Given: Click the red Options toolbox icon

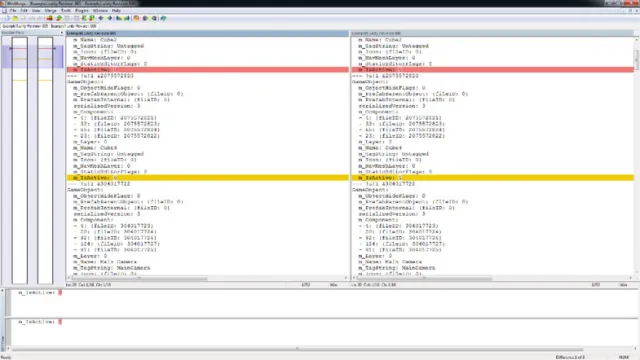Looking at the screenshot, I should 50,18.
